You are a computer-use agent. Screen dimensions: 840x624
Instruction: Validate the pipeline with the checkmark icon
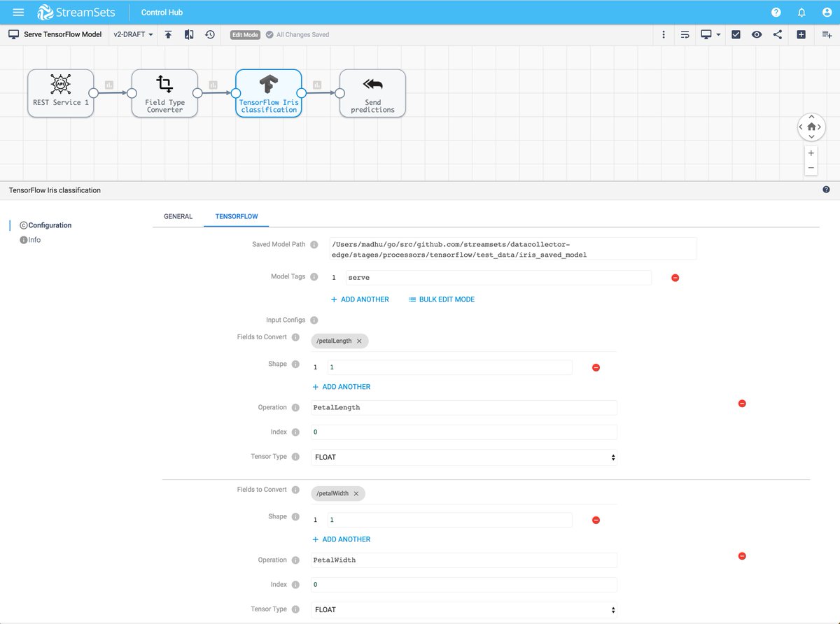(x=735, y=34)
